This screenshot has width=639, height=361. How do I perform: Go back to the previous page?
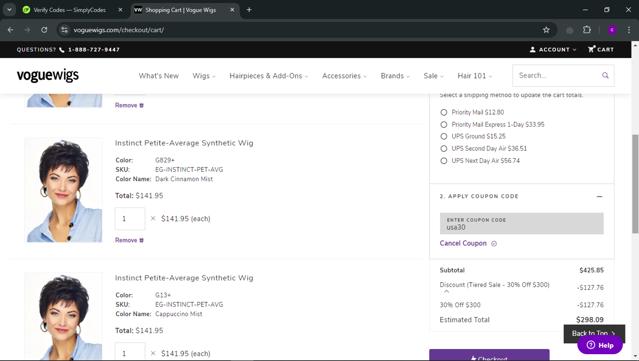(x=11, y=30)
